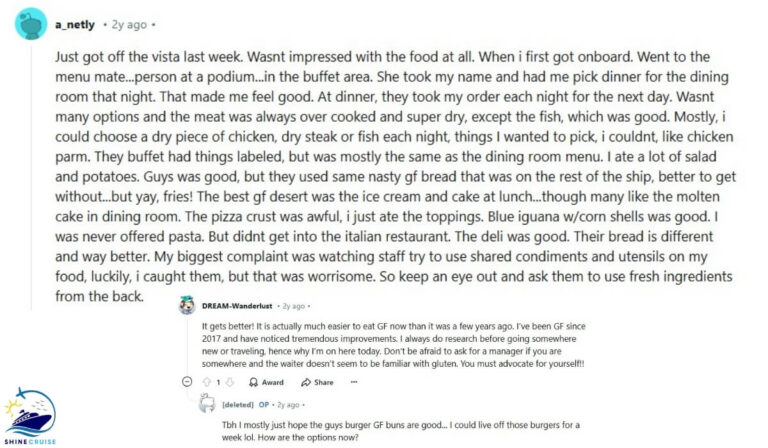Open the a_netly username link
Screen dimensions: 768x448
75,24
